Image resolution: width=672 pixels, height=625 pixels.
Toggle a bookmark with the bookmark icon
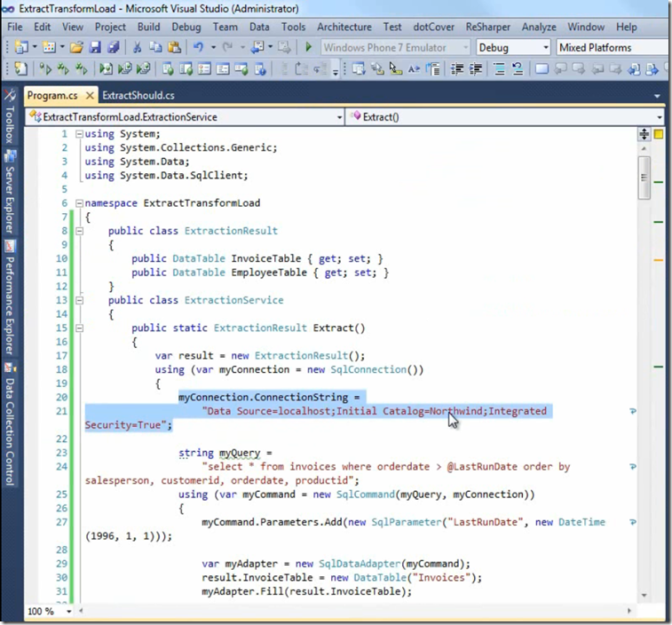click(542, 68)
